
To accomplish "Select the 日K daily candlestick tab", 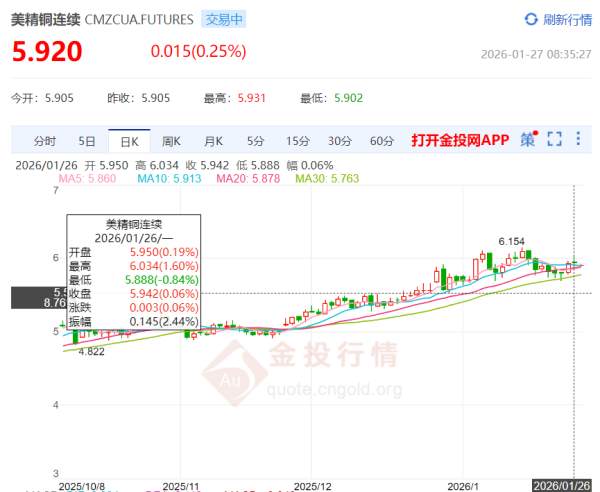I will pos(129,142).
